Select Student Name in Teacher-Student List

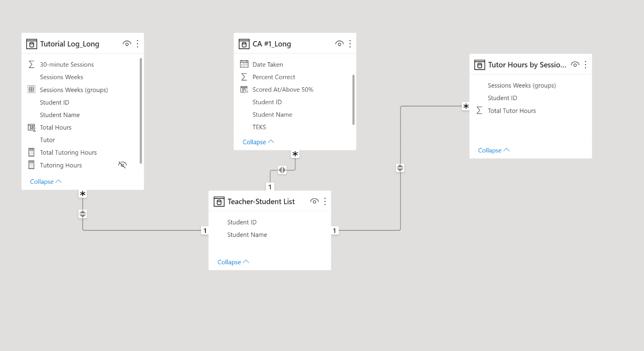click(247, 235)
